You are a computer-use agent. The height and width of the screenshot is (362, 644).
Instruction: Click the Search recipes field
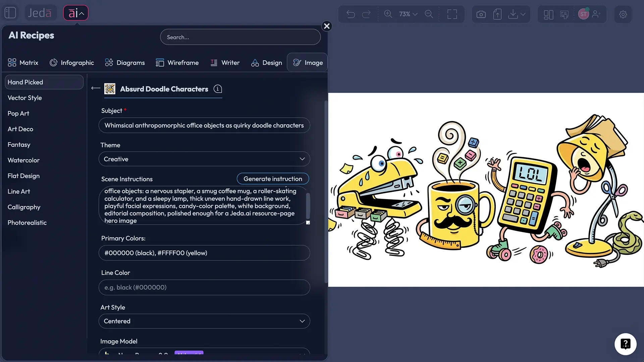[x=240, y=37]
